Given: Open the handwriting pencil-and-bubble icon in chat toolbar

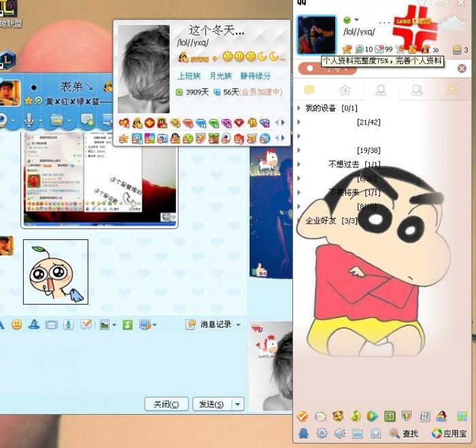Looking at the screenshot, I should point(86,324).
